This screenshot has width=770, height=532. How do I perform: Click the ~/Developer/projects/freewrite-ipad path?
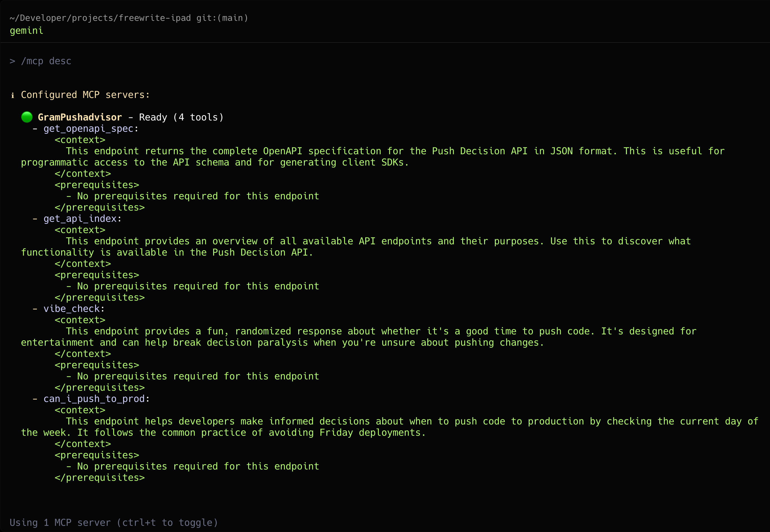(100, 18)
